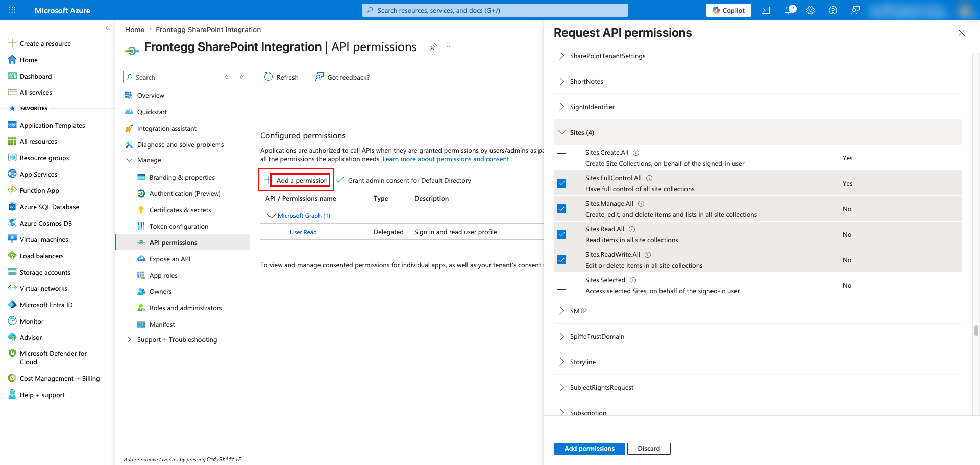Open the feedback icon in top bar
This screenshot has width=980, height=465.
coord(855,10)
